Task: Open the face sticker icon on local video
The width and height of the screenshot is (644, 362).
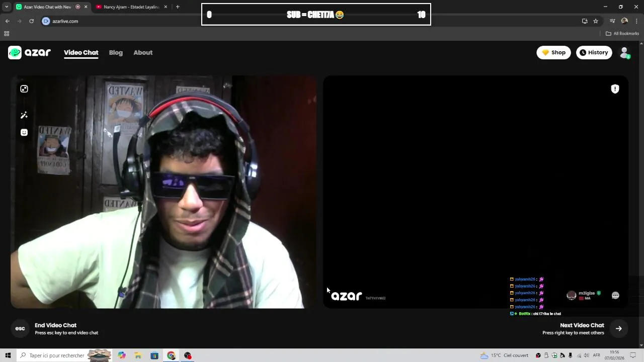Action: [x=24, y=132]
